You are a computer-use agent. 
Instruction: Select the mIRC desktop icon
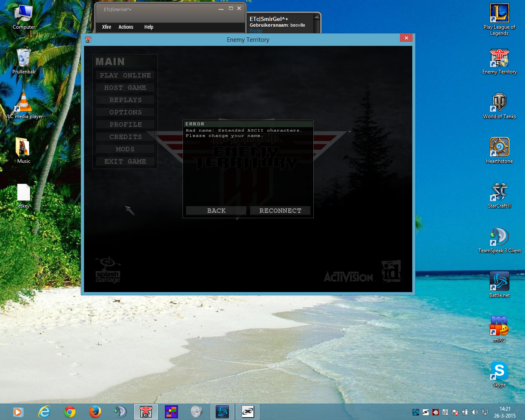(x=499, y=326)
